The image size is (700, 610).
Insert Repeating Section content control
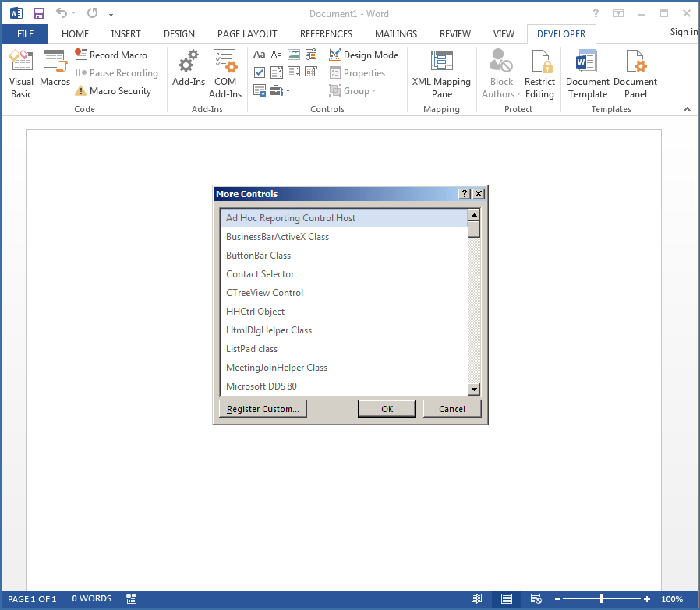pyautogui.click(x=260, y=90)
